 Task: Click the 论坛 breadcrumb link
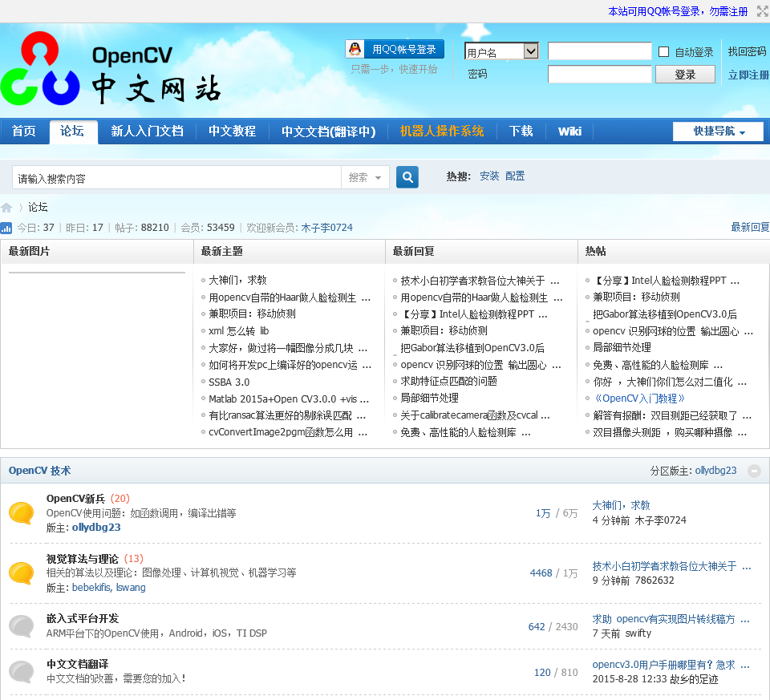pos(38,207)
